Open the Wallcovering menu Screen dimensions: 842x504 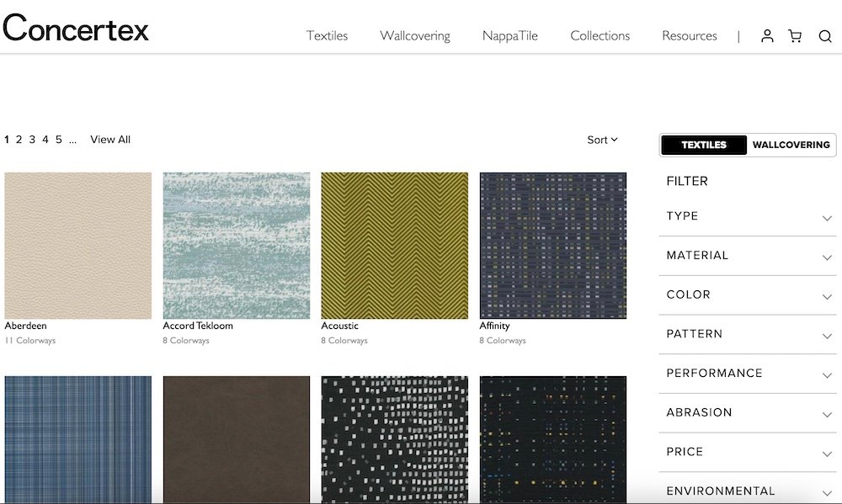415,36
